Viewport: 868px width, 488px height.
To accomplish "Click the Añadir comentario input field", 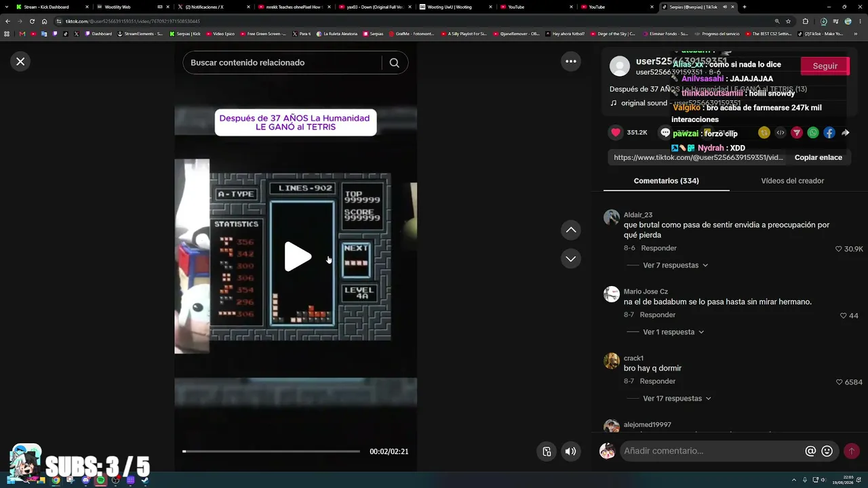I will pyautogui.click(x=711, y=451).
